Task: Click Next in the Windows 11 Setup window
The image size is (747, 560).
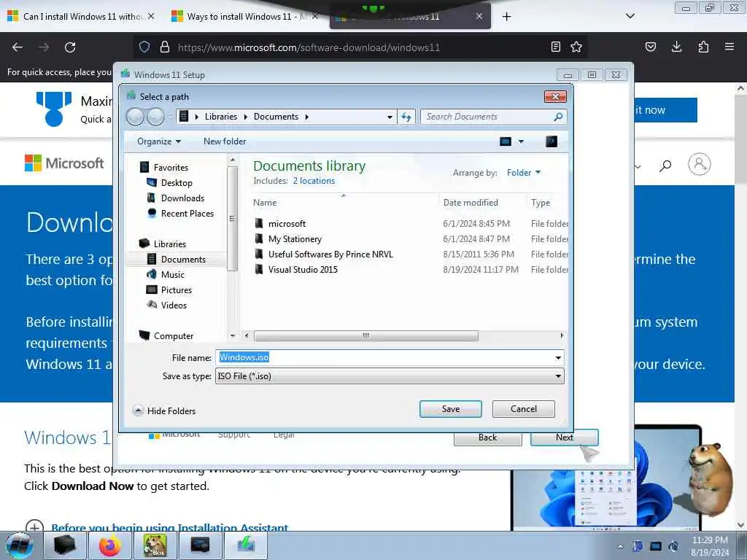Action: (564, 437)
